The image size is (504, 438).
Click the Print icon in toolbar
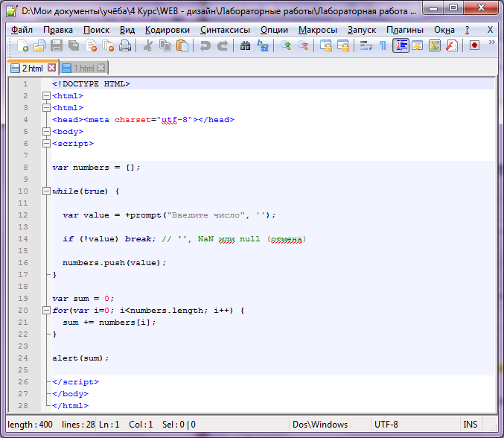click(x=125, y=46)
